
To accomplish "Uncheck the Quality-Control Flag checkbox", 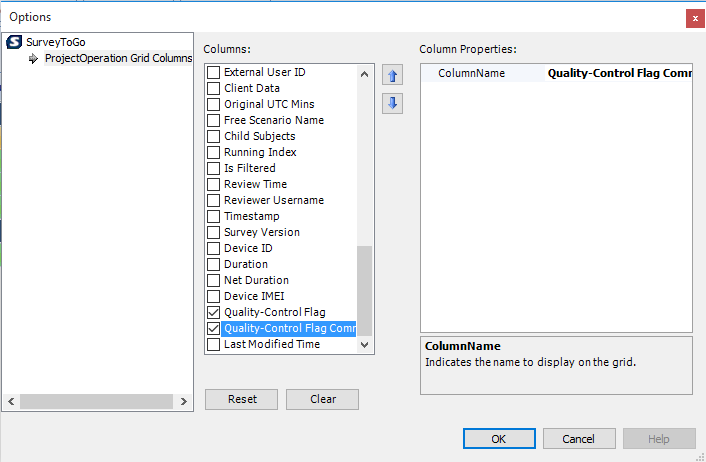I will pos(213,312).
